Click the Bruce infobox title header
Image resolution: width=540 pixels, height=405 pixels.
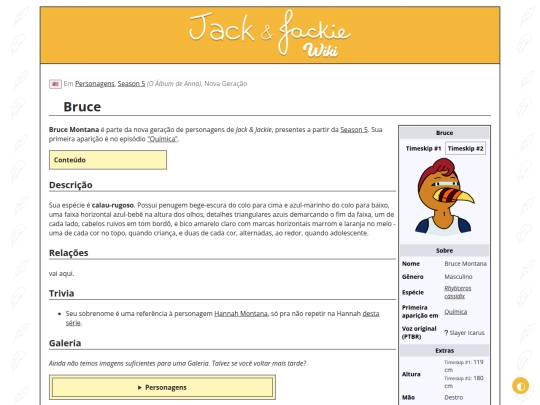(444, 133)
